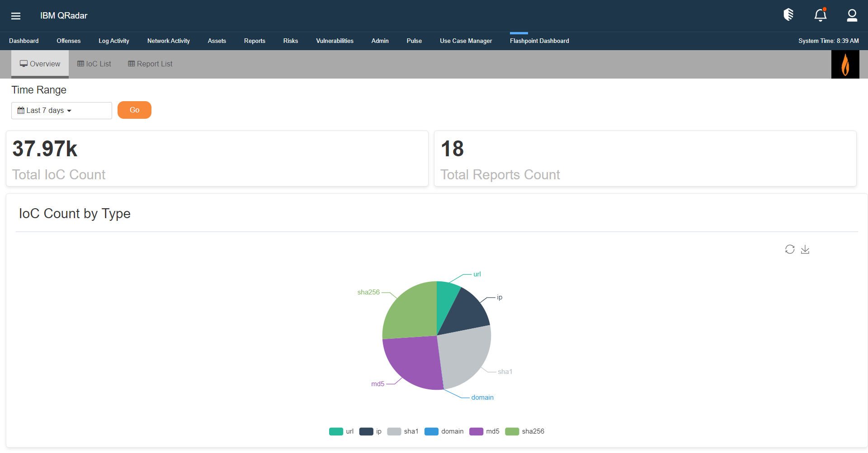868x453 pixels.
Task: Open the Use Case Manager tab
Action: coord(466,41)
